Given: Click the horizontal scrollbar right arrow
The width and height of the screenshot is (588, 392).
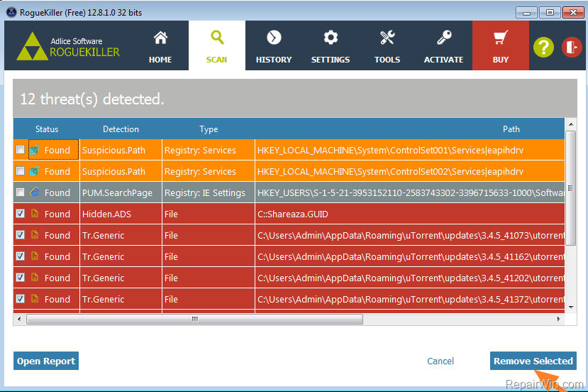Looking at the screenshot, I should click(x=559, y=319).
